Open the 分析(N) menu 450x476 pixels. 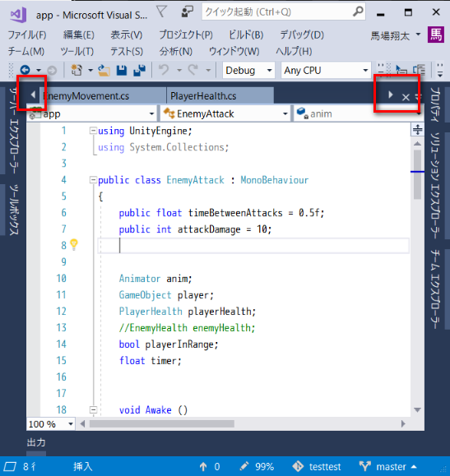pyautogui.click(x=176, y=51)
